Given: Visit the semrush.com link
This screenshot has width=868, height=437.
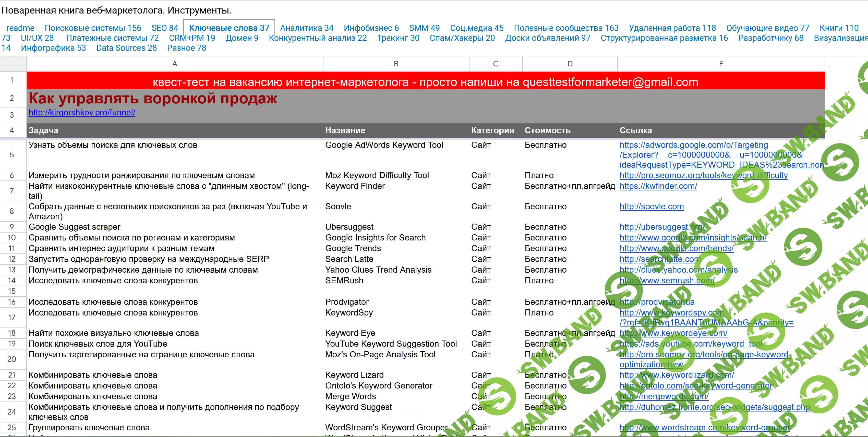Looking at the screenshot, I should click(667, 280).
